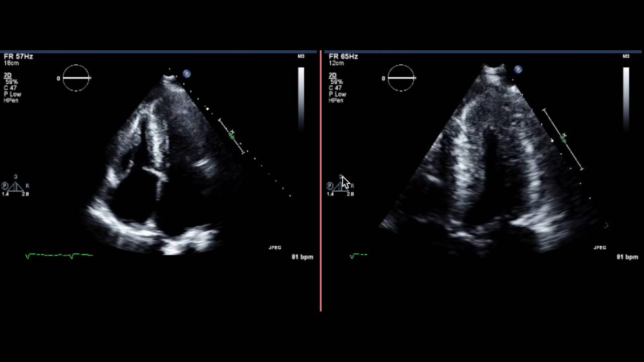Viewport: 644px width, 362px height.
Task: Select the rotation angle dial in left panel
Action: point(76,78)
